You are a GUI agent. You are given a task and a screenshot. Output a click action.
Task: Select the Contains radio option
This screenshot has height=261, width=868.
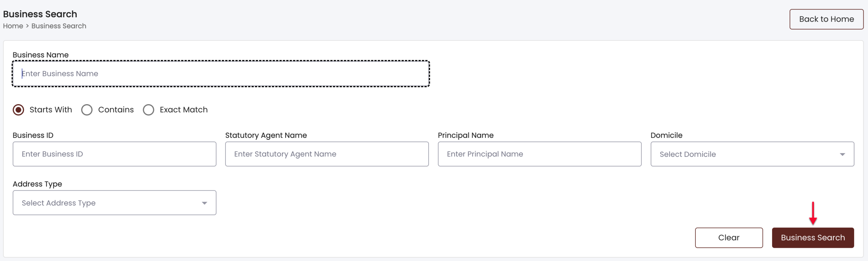[87, 110]
